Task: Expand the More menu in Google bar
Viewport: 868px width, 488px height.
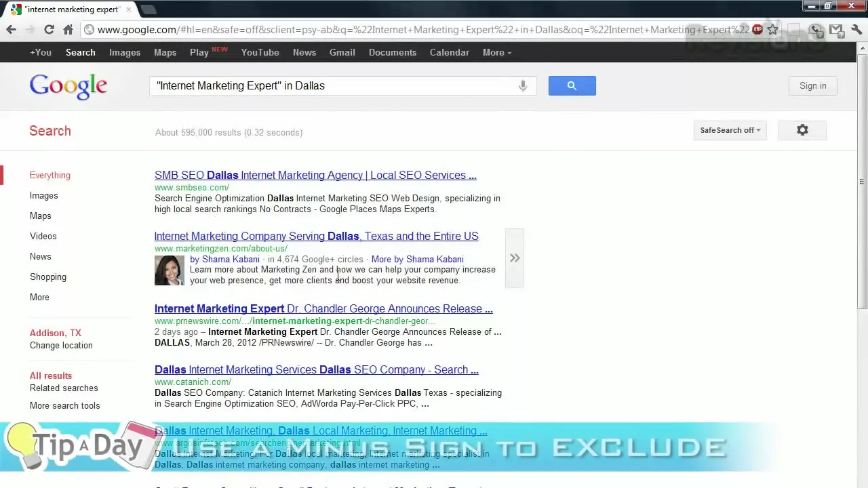Action: click(x=497, y=52)
